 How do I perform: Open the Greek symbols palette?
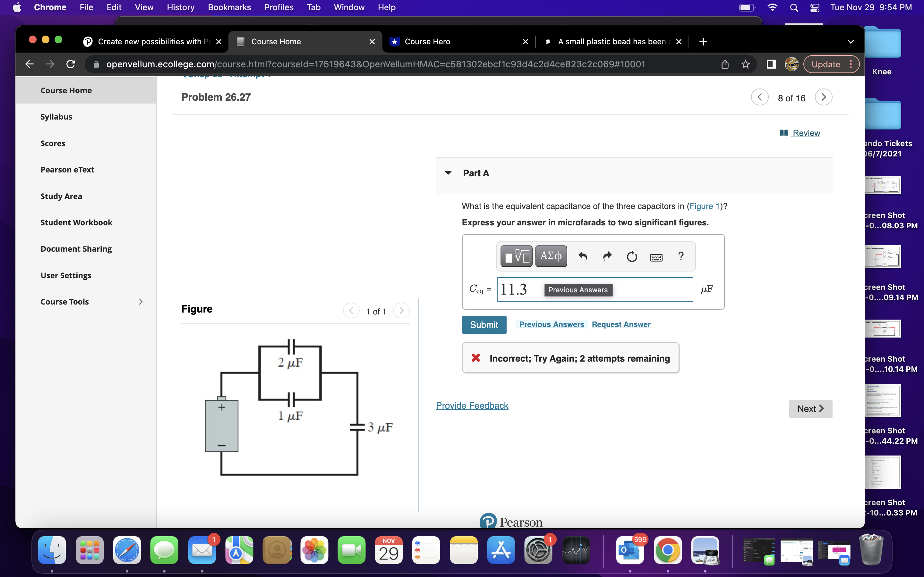point(551,256)
